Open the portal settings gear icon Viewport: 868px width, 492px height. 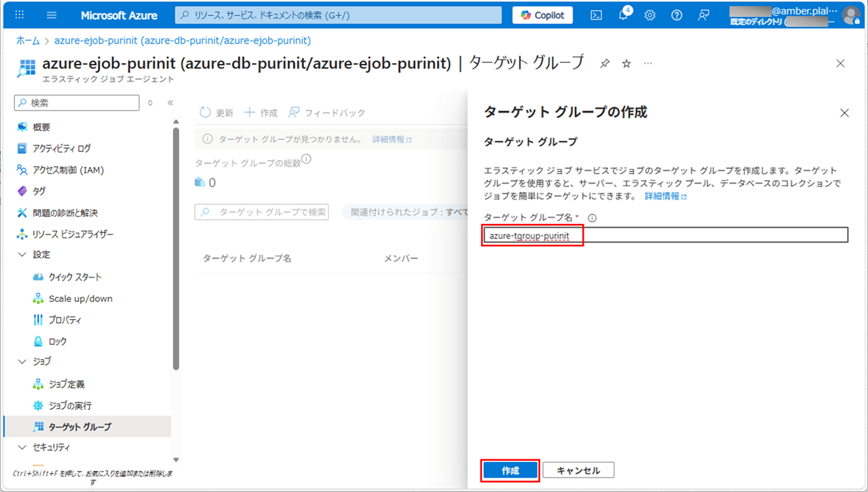tap(649, 15)
